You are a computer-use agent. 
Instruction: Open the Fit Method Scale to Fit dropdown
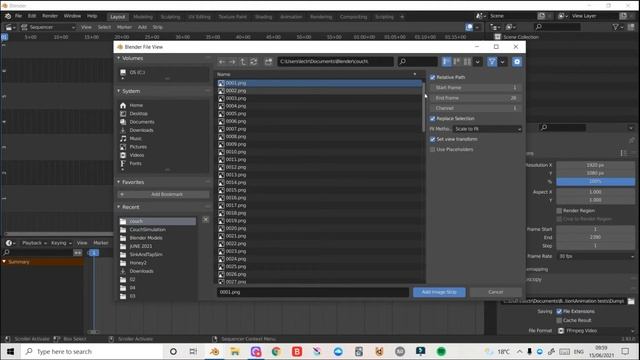487,129
